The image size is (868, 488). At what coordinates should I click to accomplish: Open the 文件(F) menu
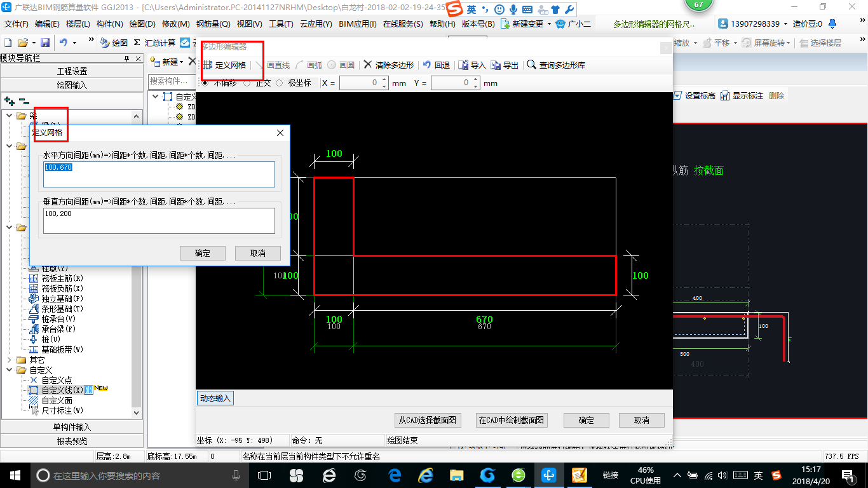tap(17, 24)
